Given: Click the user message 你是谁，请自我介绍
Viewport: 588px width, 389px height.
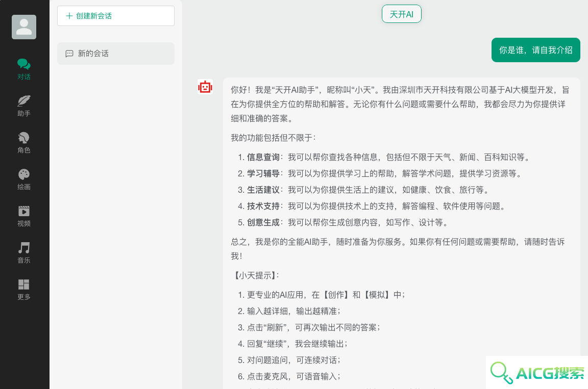Looking at the screenshot, I should 535,50.
